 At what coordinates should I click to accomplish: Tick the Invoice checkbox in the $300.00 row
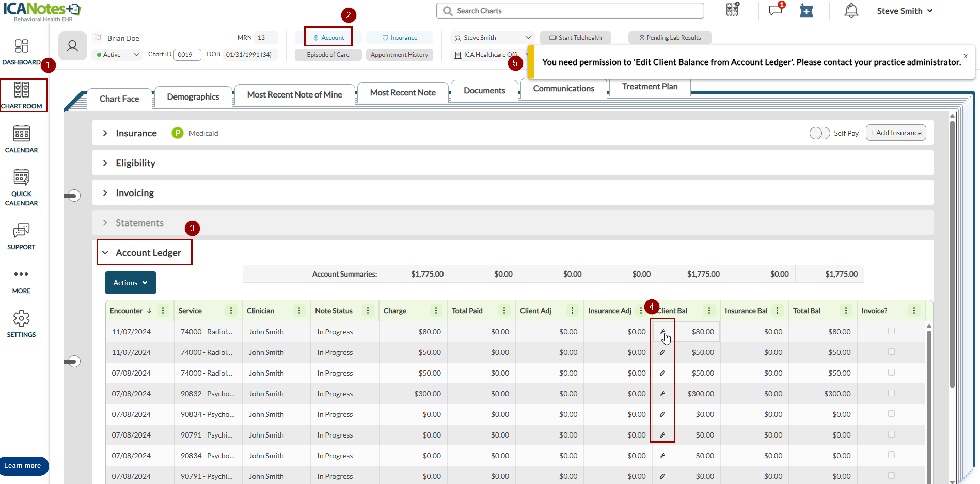pyautogui.click(x=891, y=393)
